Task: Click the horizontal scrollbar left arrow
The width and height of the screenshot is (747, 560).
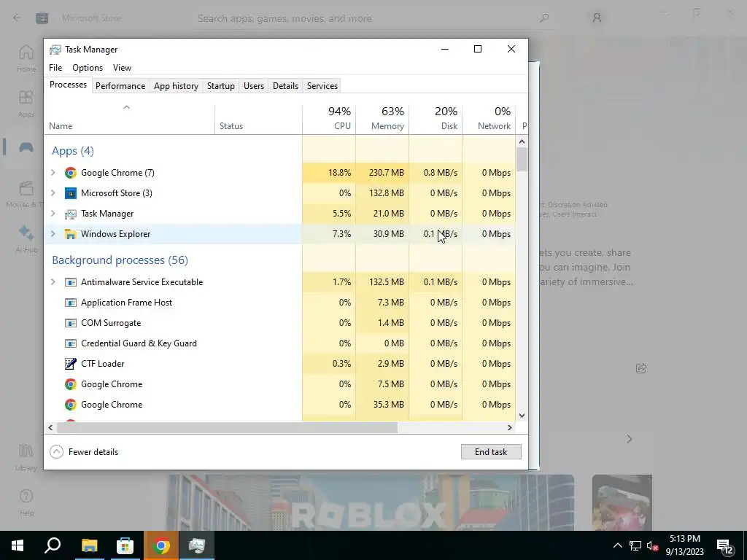Action: coord(50,427)
